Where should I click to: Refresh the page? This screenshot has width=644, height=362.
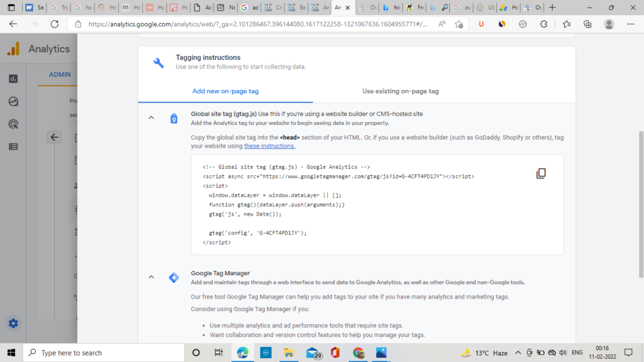pos(55,25)
